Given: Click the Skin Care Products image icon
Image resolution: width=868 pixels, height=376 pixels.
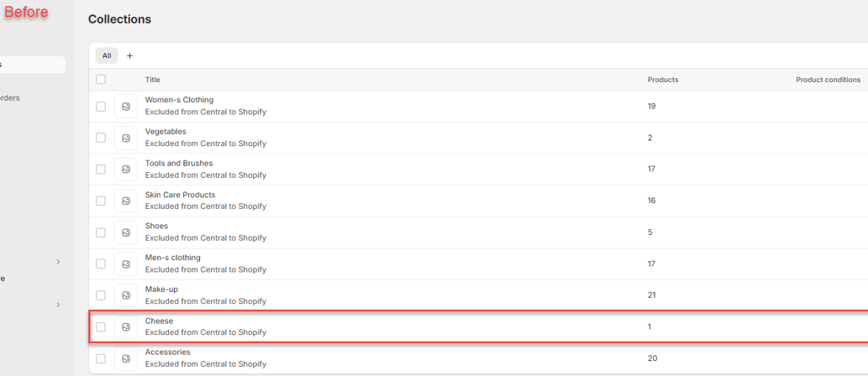Looking at the screenshot, I should (x=126, y=201).
